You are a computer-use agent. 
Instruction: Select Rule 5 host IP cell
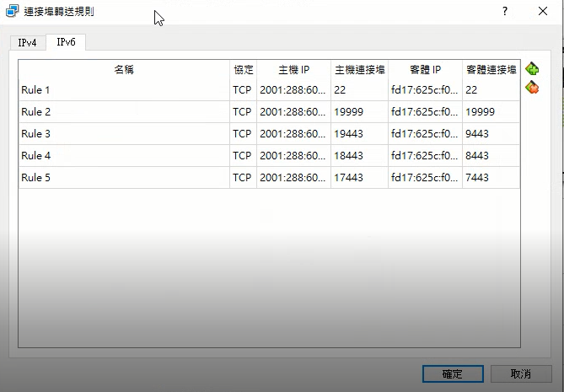(x=294, y=178)
